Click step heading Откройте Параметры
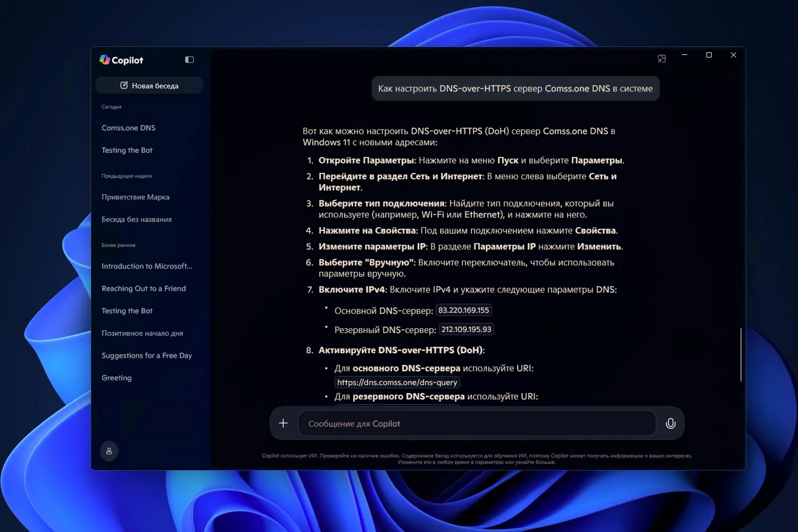Screen dimensions: 798x532 click(366, 160)
